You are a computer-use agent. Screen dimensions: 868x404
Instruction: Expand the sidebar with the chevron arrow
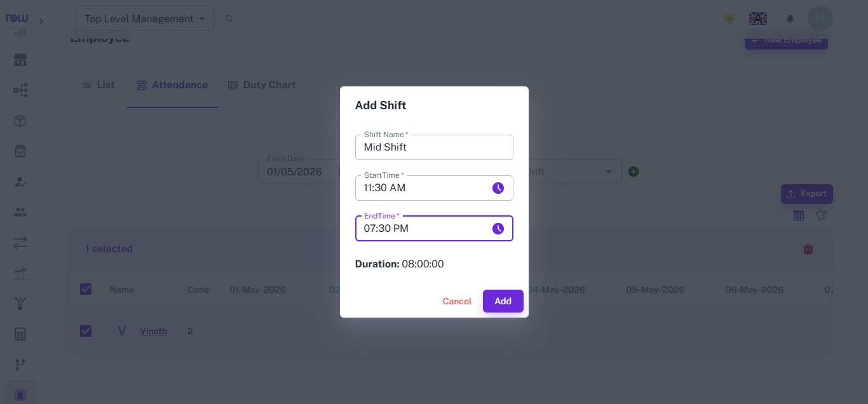coord(41,22)
